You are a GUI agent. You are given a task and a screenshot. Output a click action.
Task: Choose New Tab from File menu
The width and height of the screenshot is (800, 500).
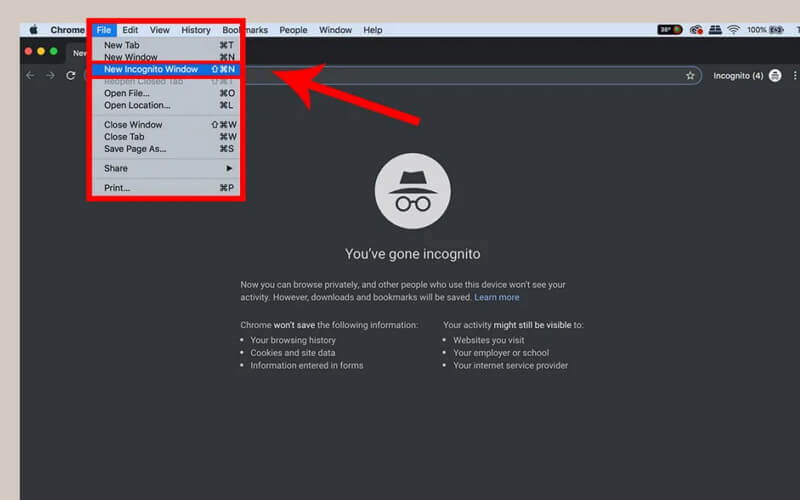click(x=166, y=45)
